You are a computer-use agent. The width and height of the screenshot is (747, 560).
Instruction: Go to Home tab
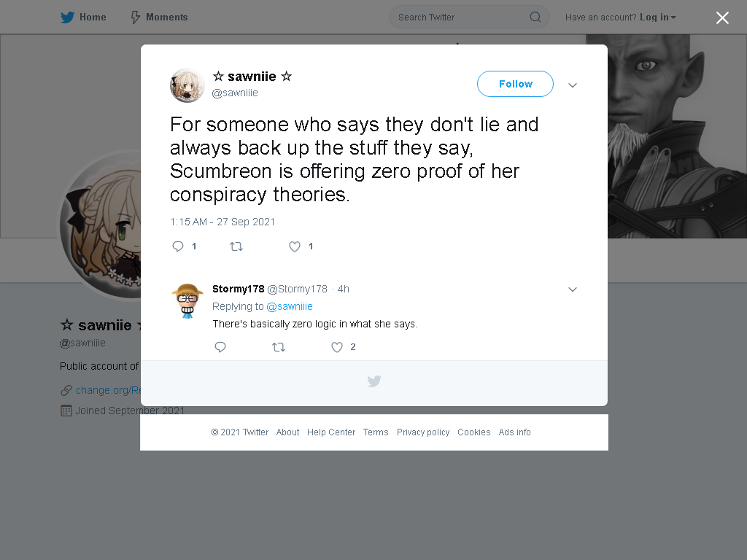(x=83, y=17)
